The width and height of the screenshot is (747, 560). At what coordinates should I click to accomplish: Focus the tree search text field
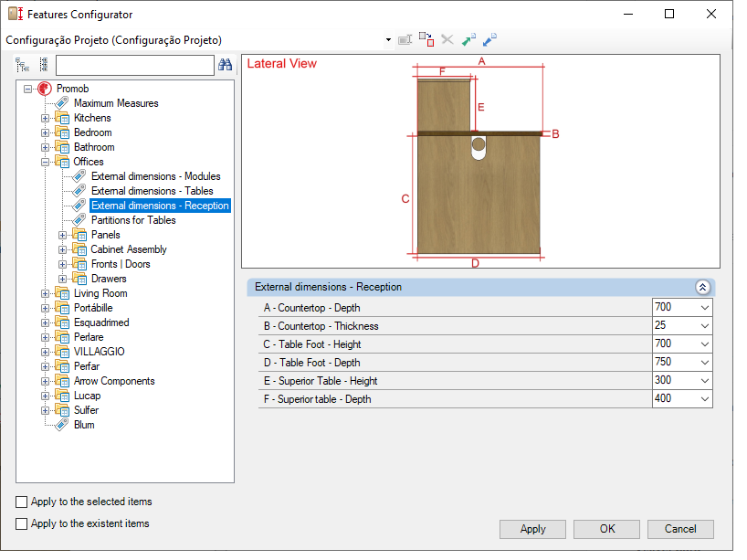[135, 65]
